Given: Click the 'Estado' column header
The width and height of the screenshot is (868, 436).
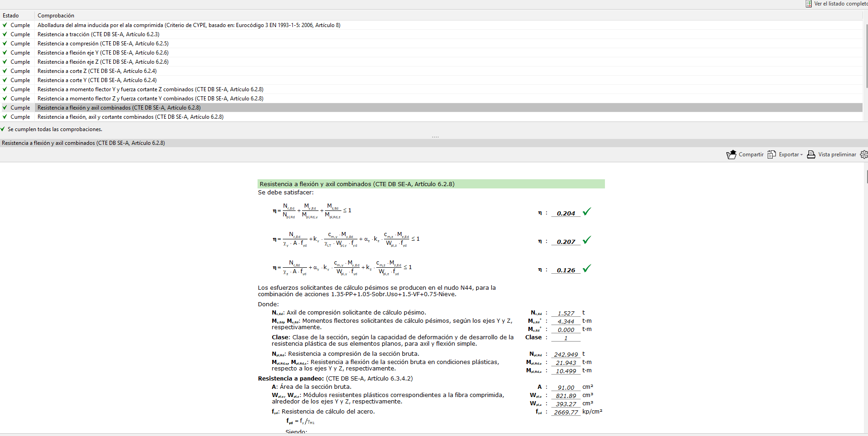Looking at the screenshot, I should (11, 16).
